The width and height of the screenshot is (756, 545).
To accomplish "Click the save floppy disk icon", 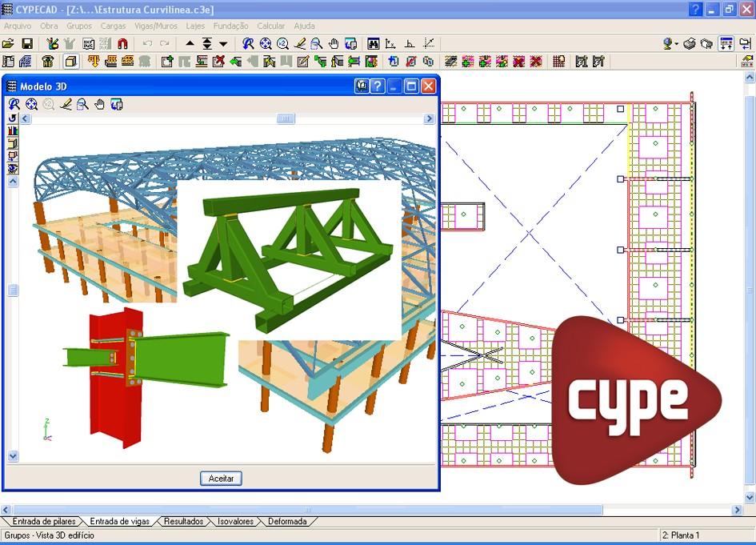I will click(x=27, y=44).
